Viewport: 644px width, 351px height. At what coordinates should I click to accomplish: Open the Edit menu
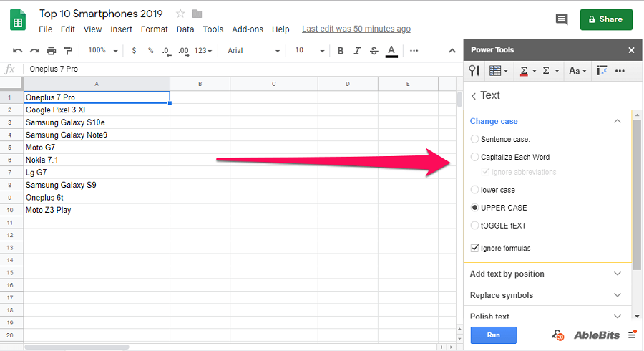68,29
